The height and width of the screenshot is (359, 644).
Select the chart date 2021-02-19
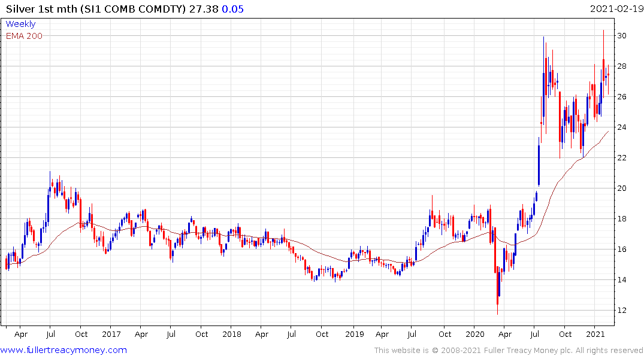coord(616,8)
